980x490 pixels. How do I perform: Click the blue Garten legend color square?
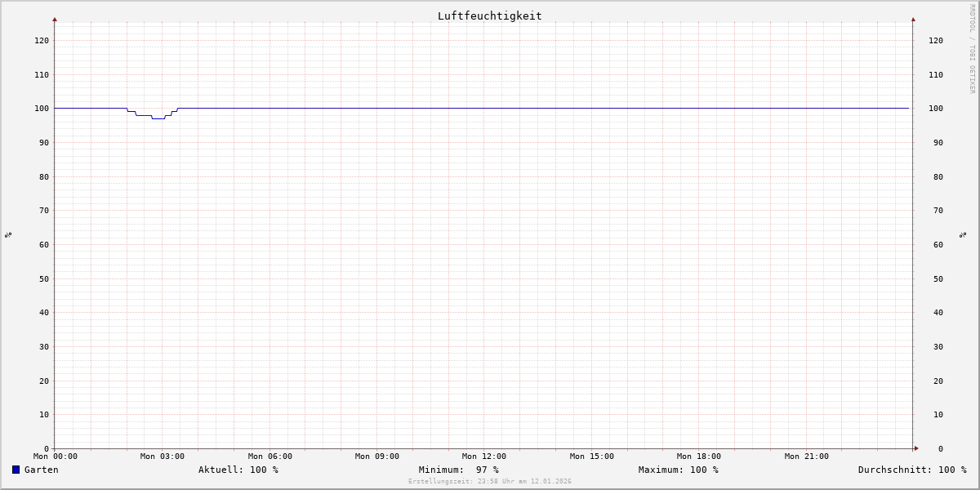[16, 470]
